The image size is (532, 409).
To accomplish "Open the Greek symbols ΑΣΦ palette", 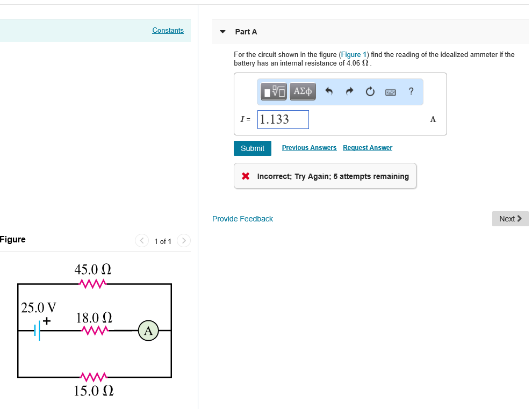I will (303, 91).
